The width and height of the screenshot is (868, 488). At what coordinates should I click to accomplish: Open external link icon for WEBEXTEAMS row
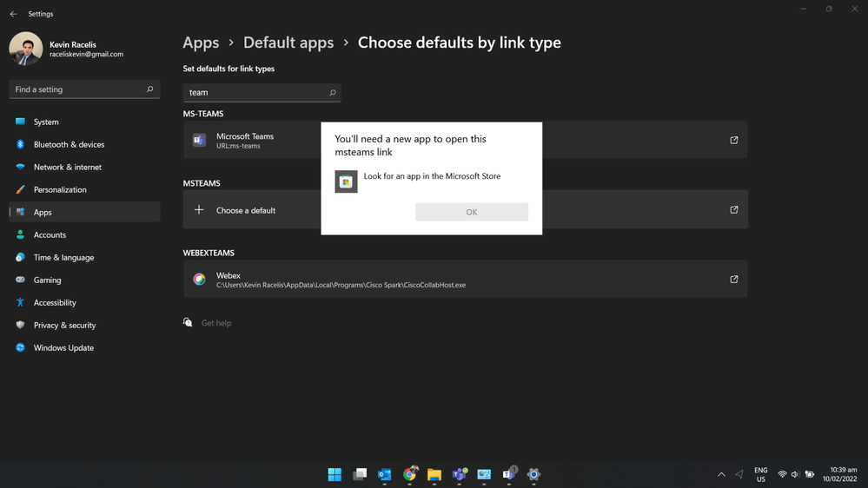pos(734,280)
